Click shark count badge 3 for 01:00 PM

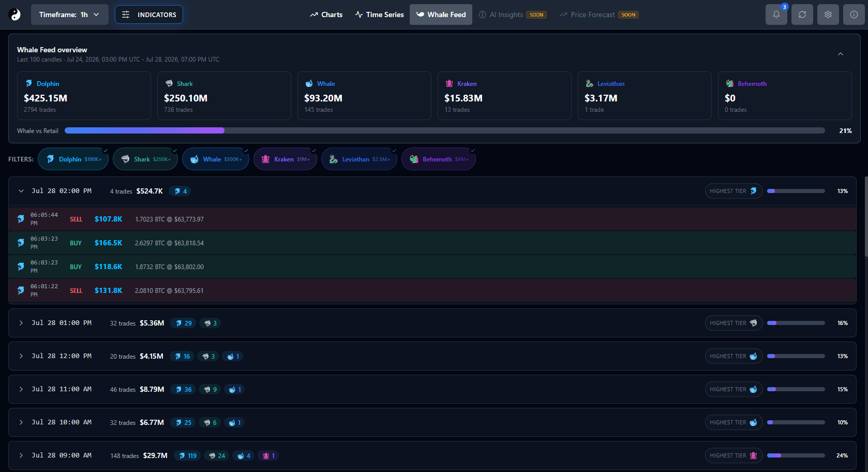(211, 323)
